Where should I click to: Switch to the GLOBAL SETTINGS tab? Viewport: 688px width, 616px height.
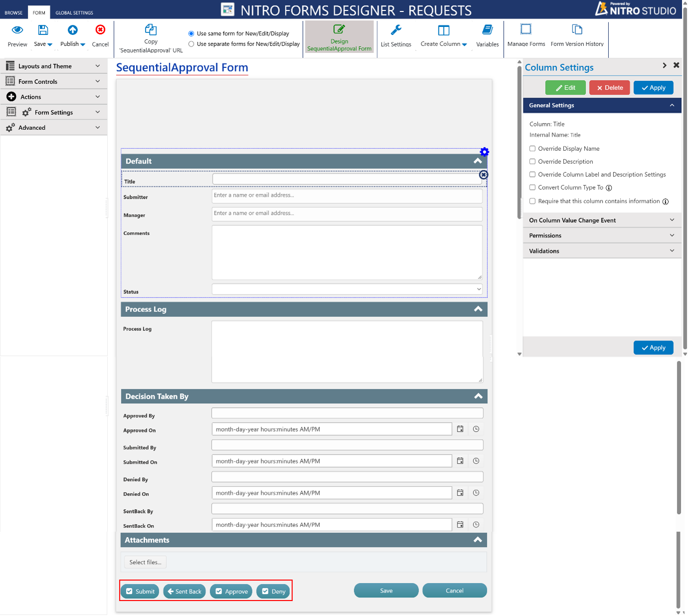point(74,12)
